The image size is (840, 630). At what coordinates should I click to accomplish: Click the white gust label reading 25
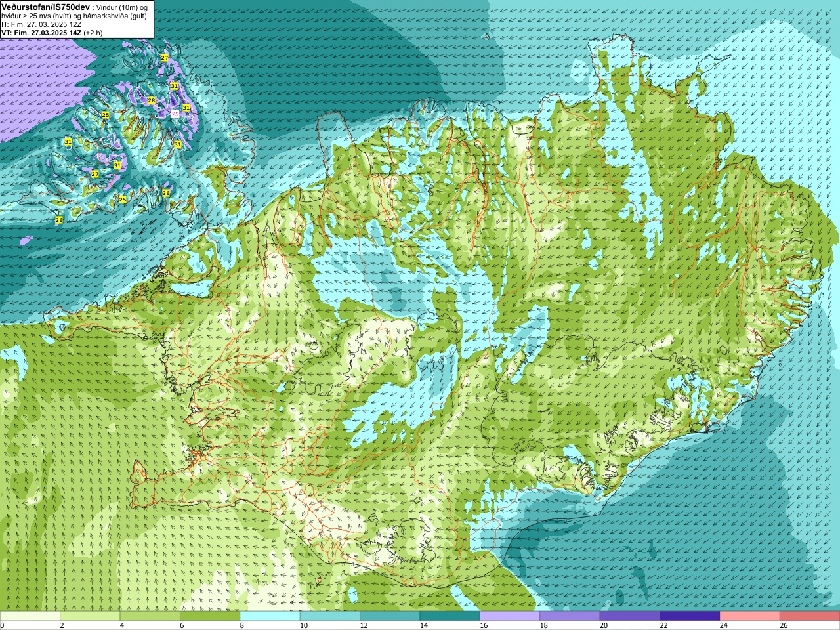pos(175,114)
